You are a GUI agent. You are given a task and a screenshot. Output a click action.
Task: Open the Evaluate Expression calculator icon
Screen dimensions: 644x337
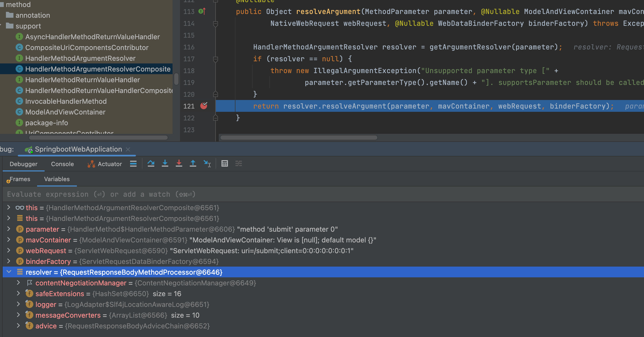225,164
